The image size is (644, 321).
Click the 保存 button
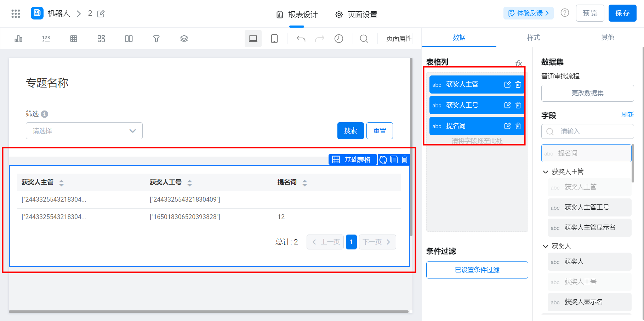click(x=622, y=13)
